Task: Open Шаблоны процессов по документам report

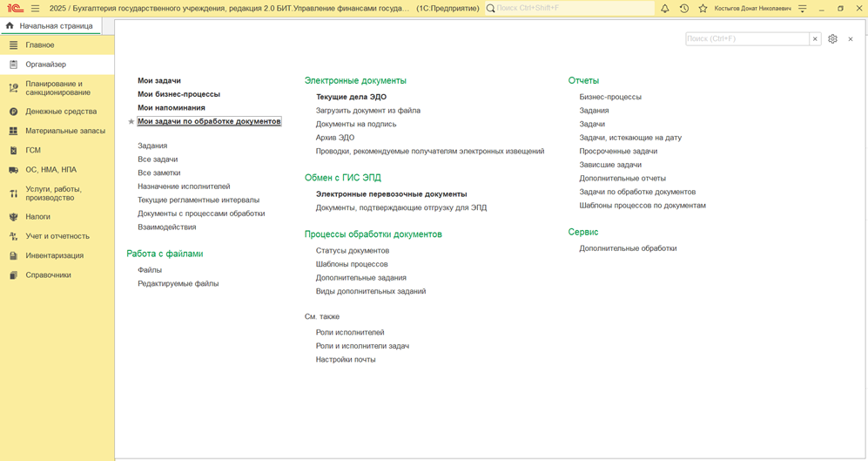Action: point(643,206)
